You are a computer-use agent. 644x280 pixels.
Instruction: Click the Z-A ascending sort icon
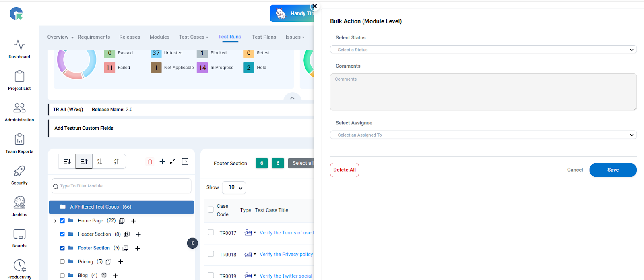tap(117, 162)
